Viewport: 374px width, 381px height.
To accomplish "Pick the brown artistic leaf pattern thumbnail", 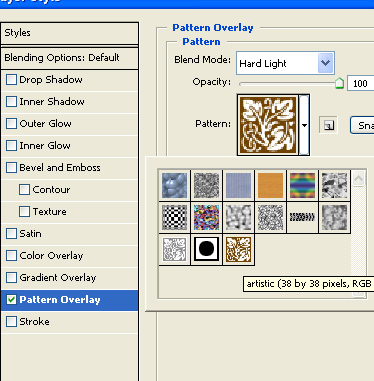I will point(238,249).
